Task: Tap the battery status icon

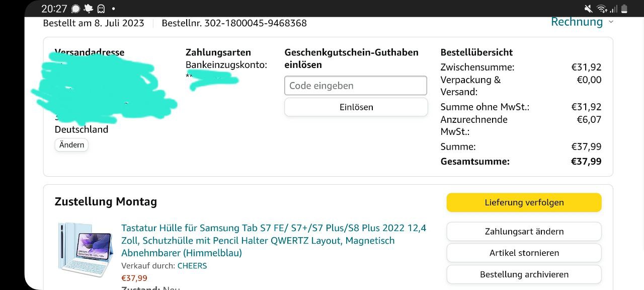Action: pyautogui.click(x=624, y=9)
